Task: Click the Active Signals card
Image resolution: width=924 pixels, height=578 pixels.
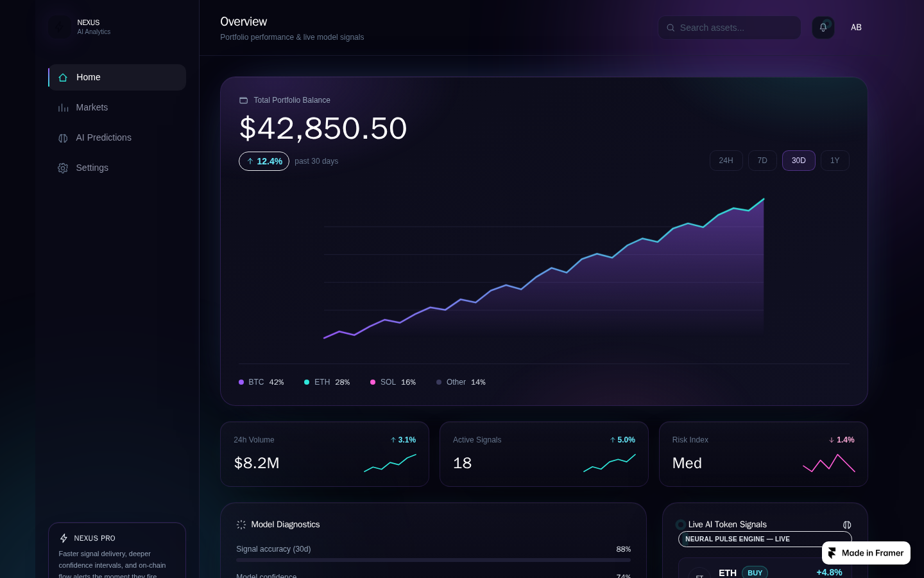Action: [544, 454]
